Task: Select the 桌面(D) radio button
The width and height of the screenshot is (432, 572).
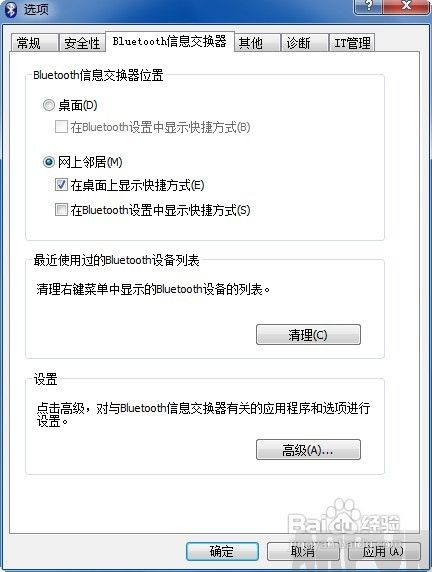Action: (49, 105)
